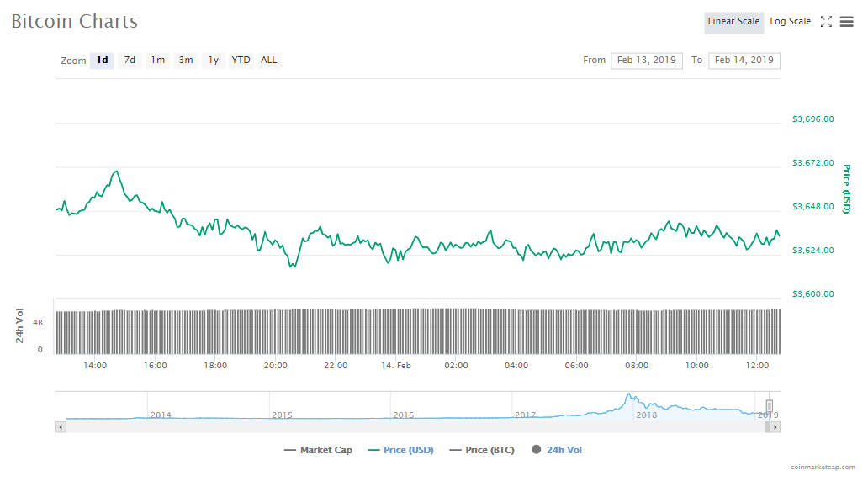This screenshot has width=868, height=481.
Task: Show ALL time range
Action: 268,61
